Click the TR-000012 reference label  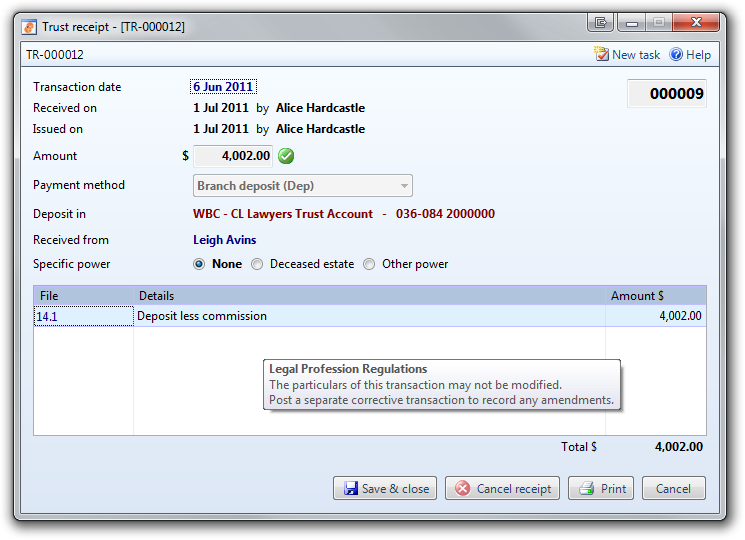55,55
